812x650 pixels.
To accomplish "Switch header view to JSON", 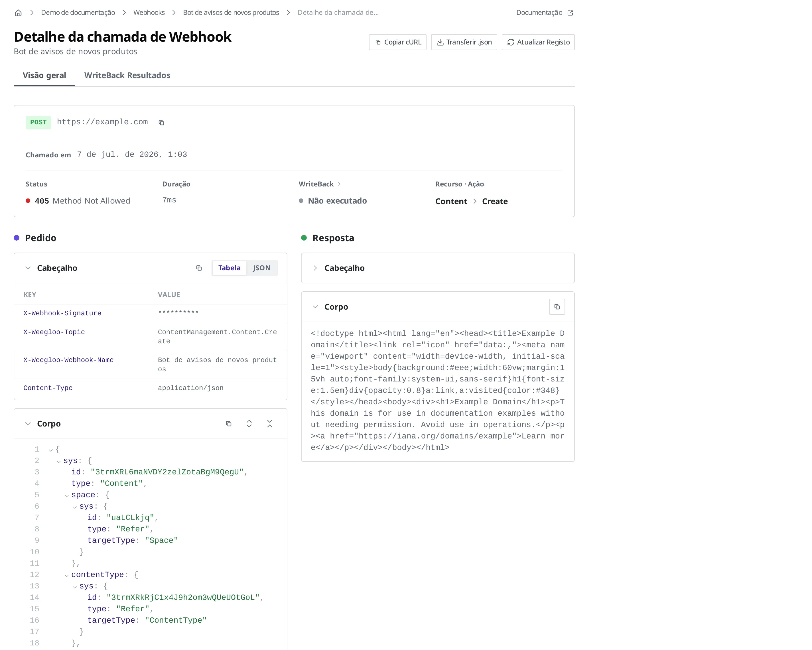I will (261, 268).
